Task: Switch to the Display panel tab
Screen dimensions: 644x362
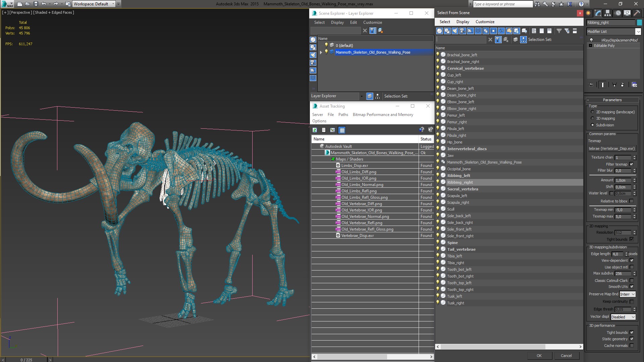Action: point(627,13)
